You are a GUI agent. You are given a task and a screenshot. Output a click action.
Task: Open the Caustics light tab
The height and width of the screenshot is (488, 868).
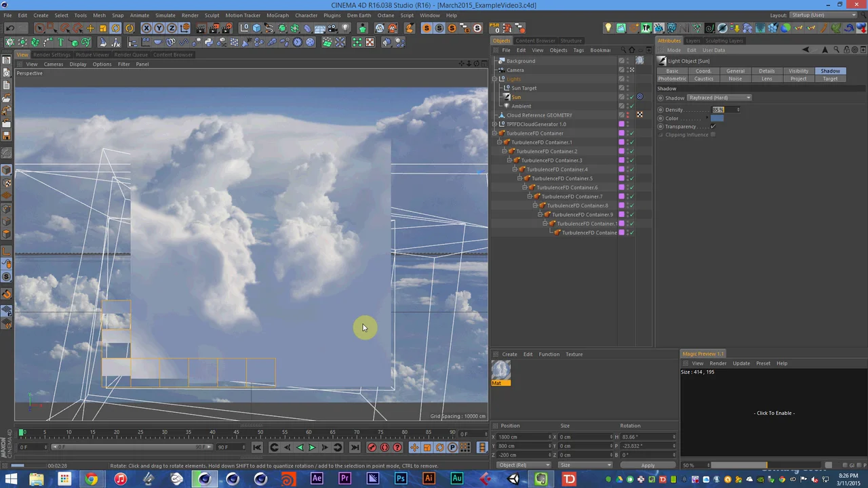tap(704, 79)
